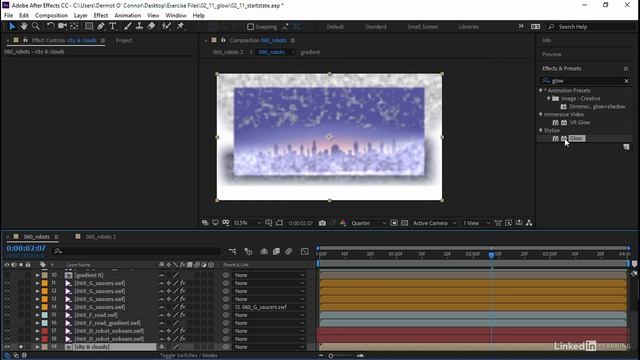Click the composition flowchart icon in viewer
The width and height of the screenshot is (640, 360).
tap(529, 223)
